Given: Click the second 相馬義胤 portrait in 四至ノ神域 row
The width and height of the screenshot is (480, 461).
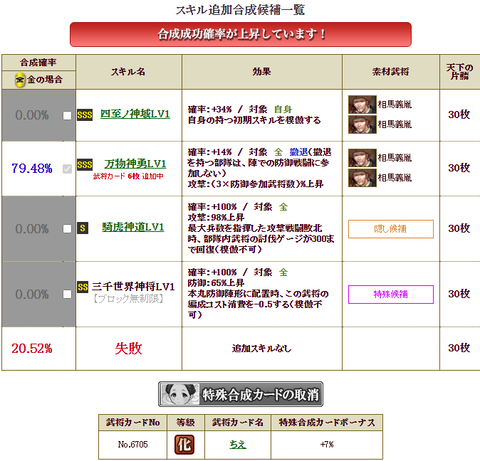Looking at the screenshot, I should pos(362,124).
